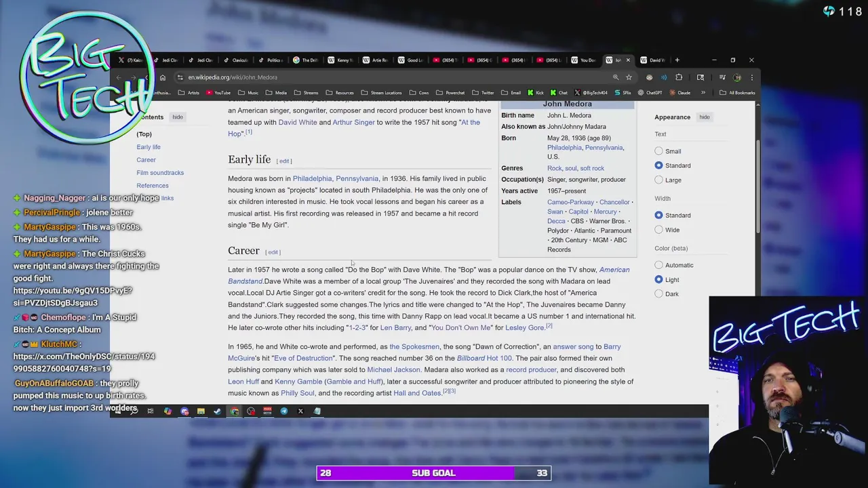Switch to the Artie Wikipedia tab
This screenshot has width=868, height=488.
(375, 60)
